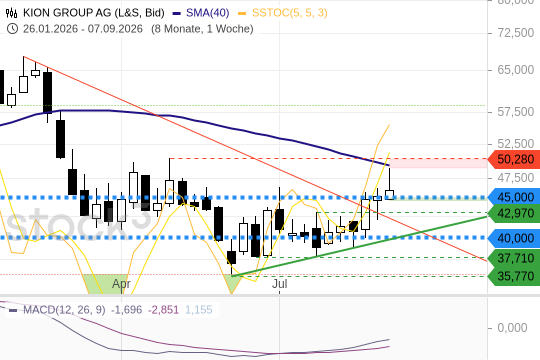Click the green 37,710 price tag

click(514, 258)
